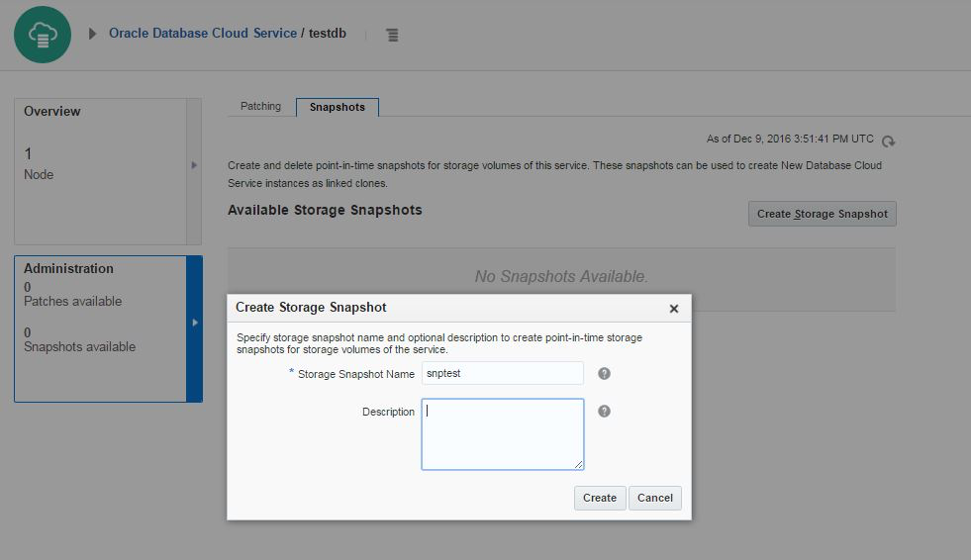971x560 pixels.
Task: Switch to the Patching tab
Action: tap(260, 107)
